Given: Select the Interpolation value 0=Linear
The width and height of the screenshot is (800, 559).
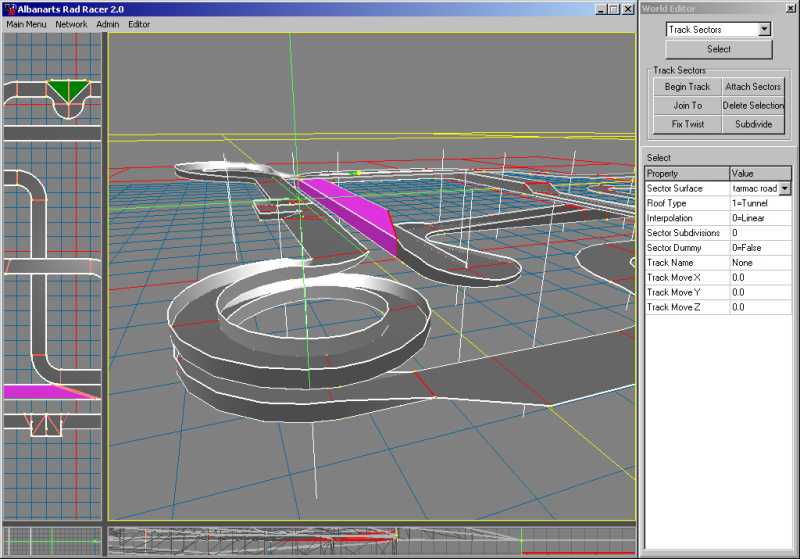Looking at the screenshot, I should click(x=760, y=218).
